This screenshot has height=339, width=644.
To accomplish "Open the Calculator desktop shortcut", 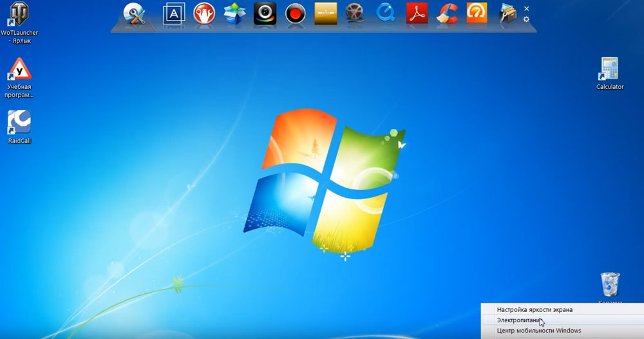I will pyautogui.click(x=609, y=73).
